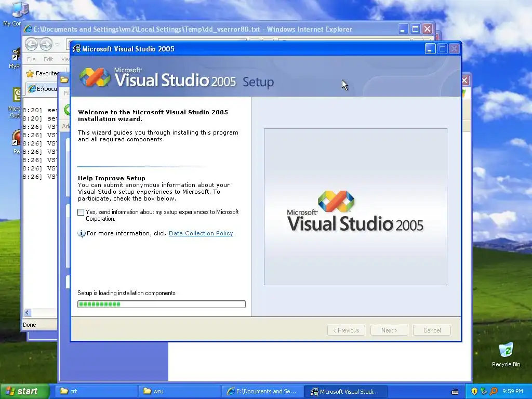Switch to E:\Documents and Se... taskbar button
This screenshot has width=532, height=399.
pos(262,392)
